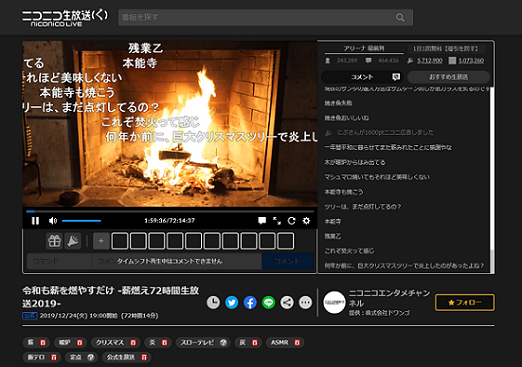
Task: Open the 薪 tag
Action: 31,342
